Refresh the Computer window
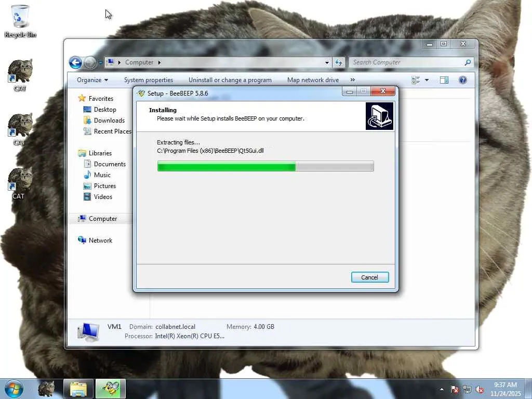 pos(339,62)
